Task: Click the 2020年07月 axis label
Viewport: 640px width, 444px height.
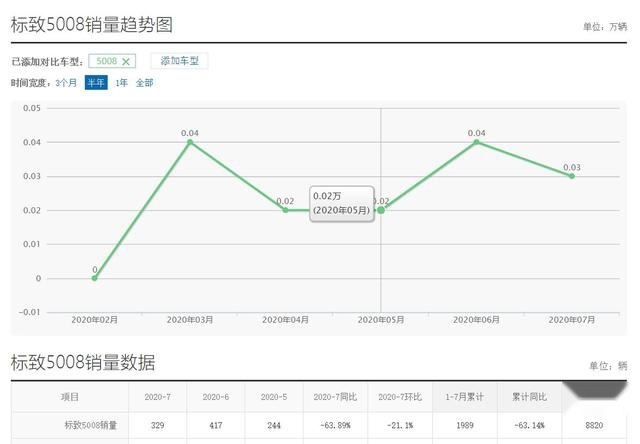Action: click(x=572, y=320)
